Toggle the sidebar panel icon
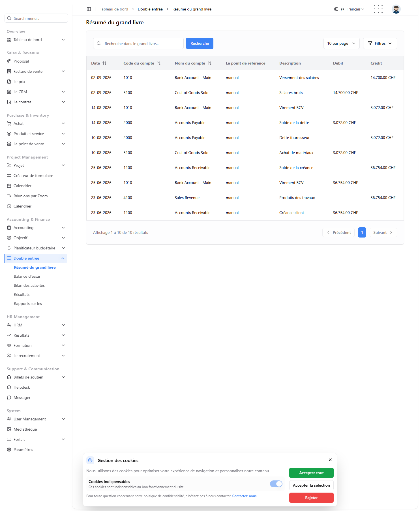This screenshot has height=511, width=420. coord(89,9)
